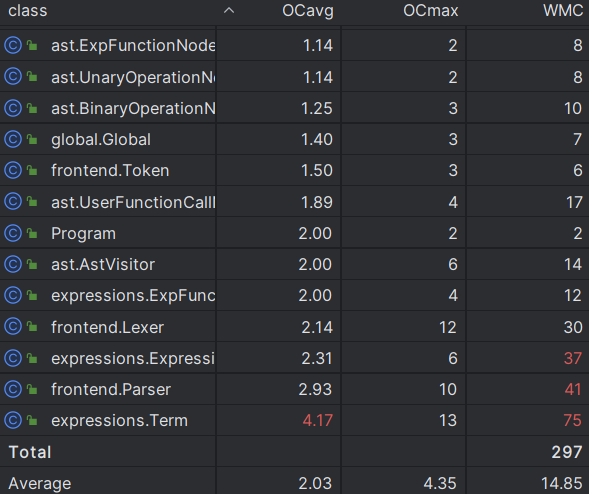Toggle sort order using the class column arrow
589x494 pixels.
pyautogui.click(x=229, y=11)
